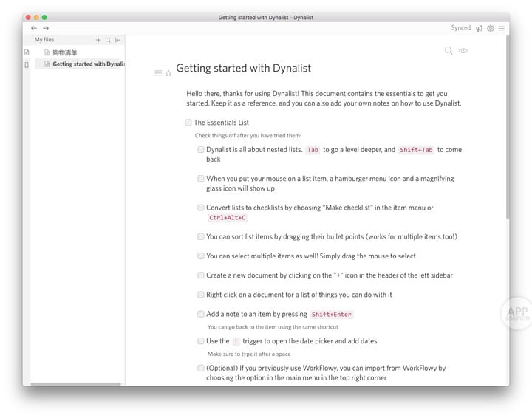
Task: Go back with the left arrow
Action: pyautogui.click(x=34, y=28)
